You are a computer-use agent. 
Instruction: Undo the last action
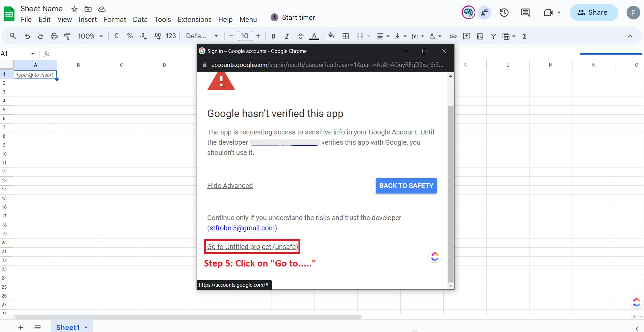pos(27,36)
